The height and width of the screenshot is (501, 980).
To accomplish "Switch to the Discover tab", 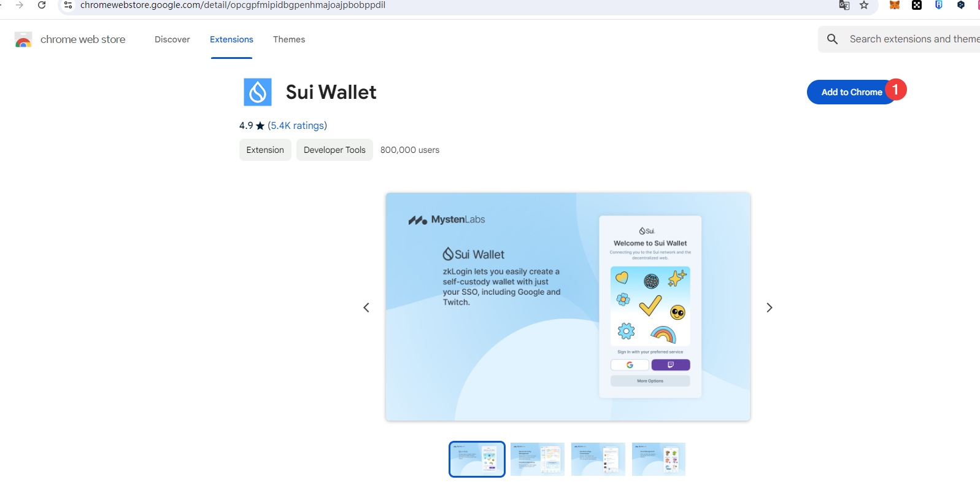I will click(172, 39).
